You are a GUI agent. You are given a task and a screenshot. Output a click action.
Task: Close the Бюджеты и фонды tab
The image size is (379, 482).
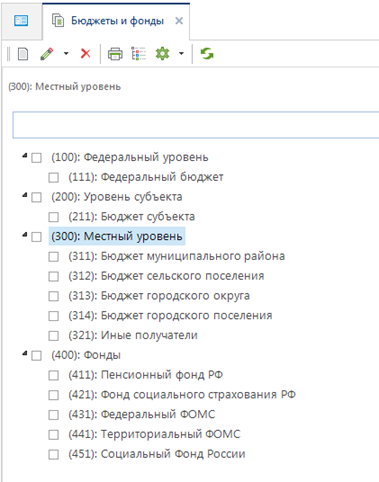point(179,21)
